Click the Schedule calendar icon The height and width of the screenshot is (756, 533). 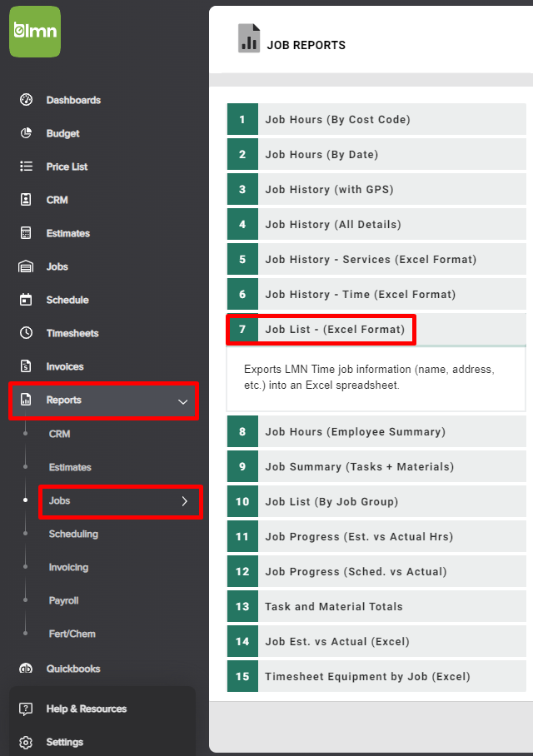(x=26, y=300)
